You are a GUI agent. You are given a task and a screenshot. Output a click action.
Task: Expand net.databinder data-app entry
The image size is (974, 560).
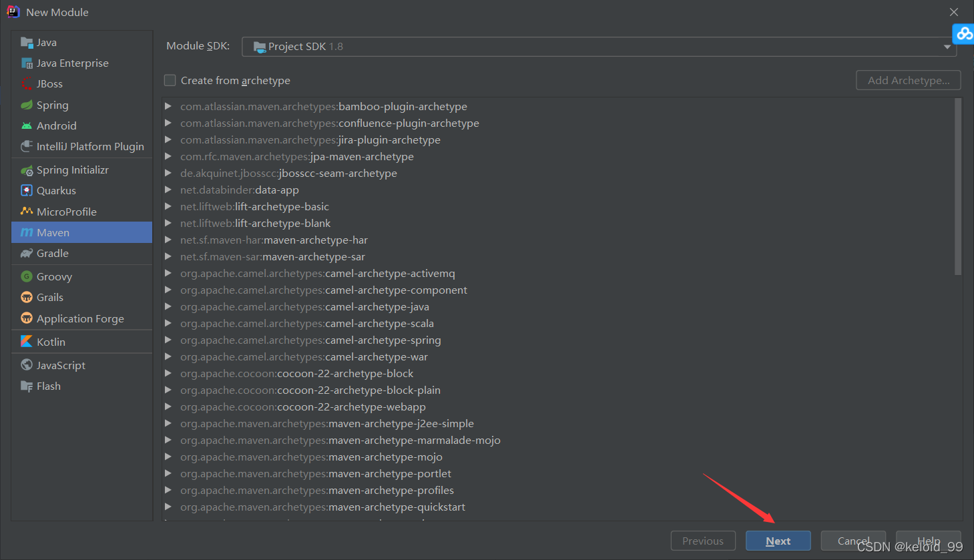click(x=168, y=190)
